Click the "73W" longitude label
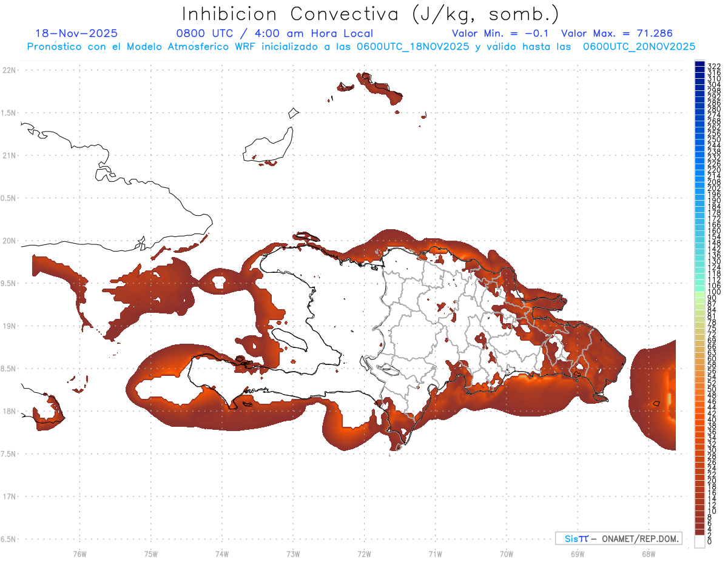The height and width of the screenshot is (562, 728). (293, 553)
